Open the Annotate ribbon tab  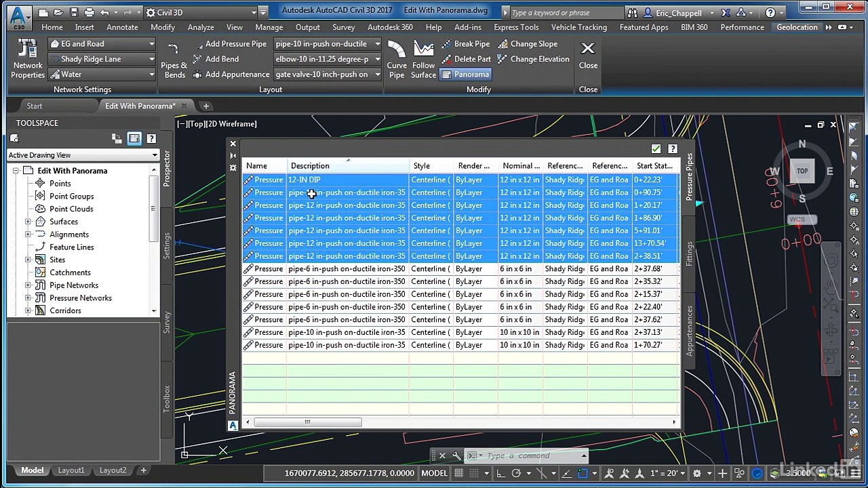[122, 27]
